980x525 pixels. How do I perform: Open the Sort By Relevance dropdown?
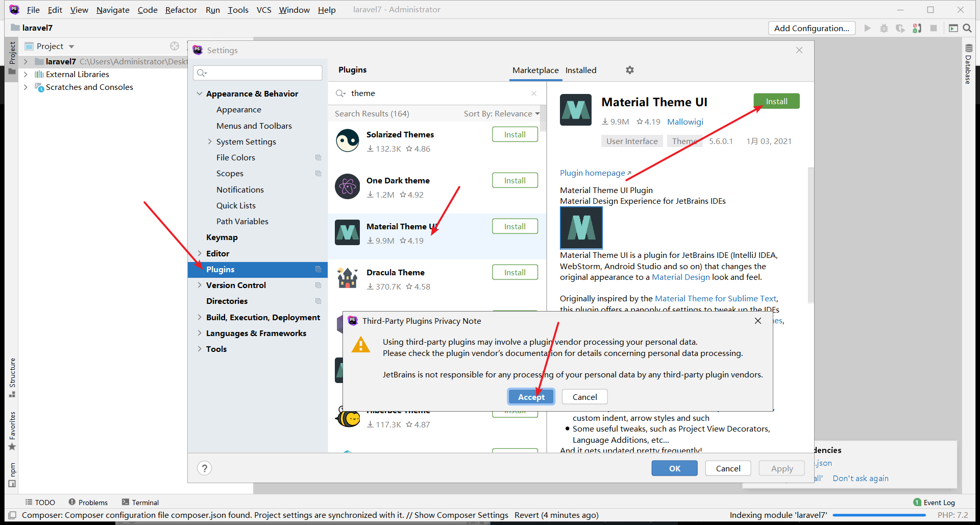point(501,113)
